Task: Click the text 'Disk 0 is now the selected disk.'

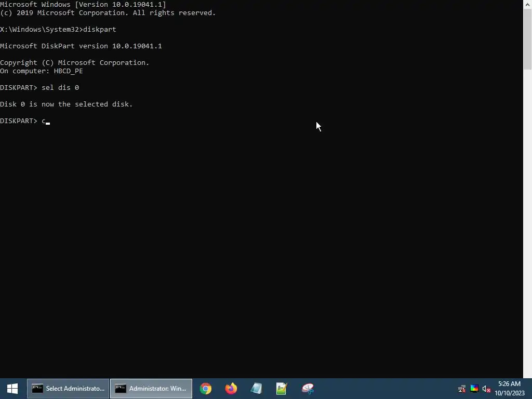Action: click(66, 104)
